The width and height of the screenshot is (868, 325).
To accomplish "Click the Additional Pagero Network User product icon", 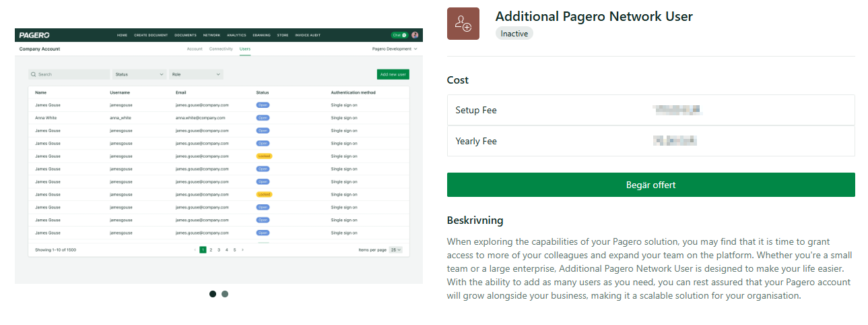I will point(463,24).
